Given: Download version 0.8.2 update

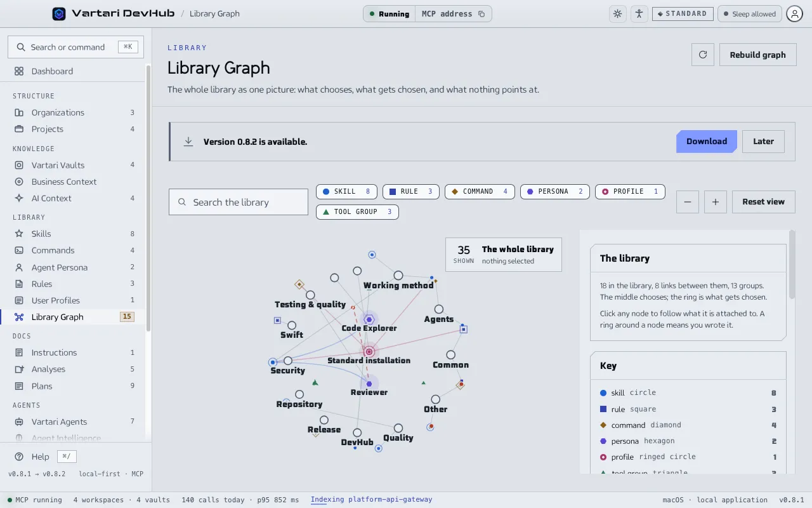Looking at the screenshot, I should coord(707,142).
